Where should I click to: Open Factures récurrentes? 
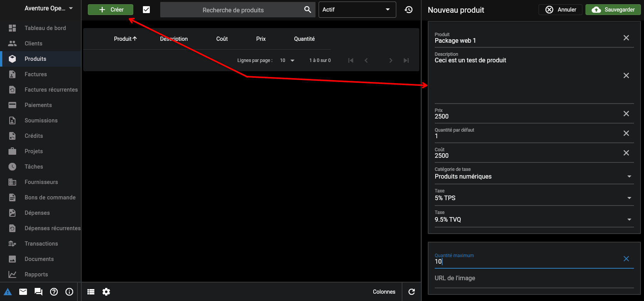(x=41, y=90)
